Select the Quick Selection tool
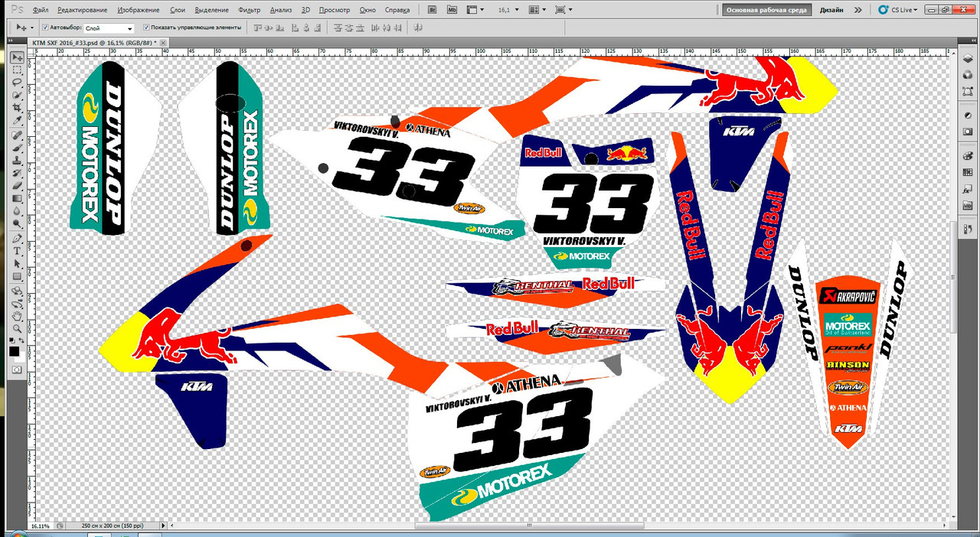 pyautogui.click(x=17, y=94)
